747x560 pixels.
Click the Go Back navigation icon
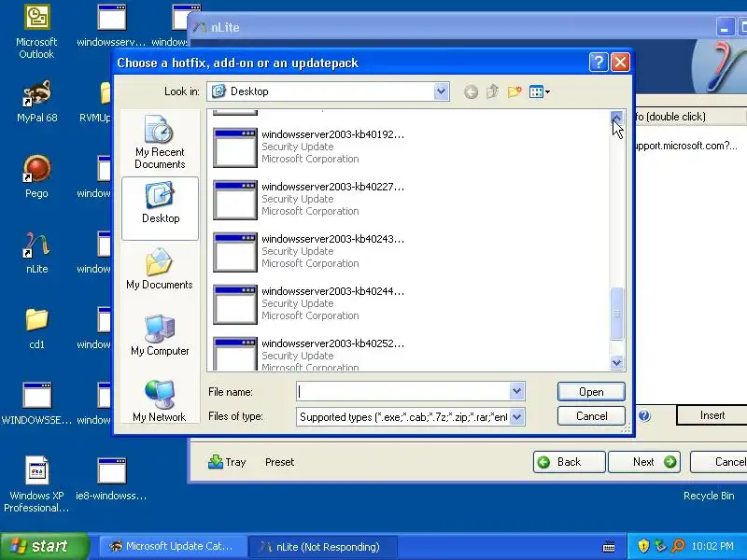point(471,91)
